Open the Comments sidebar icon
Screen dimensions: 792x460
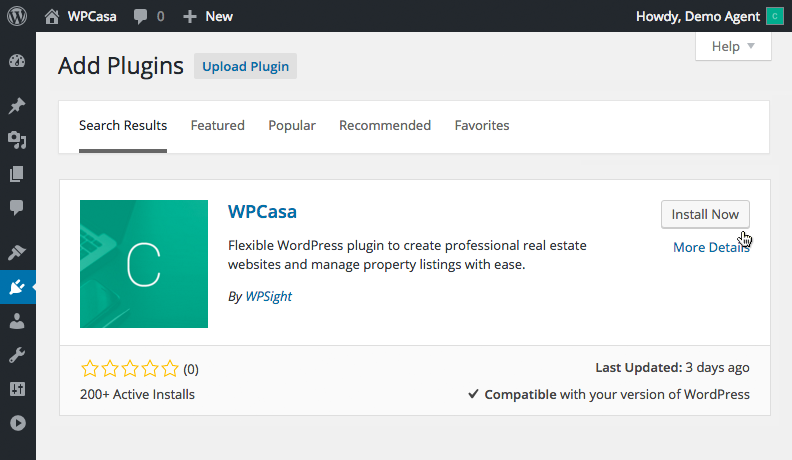coord(17,208)
